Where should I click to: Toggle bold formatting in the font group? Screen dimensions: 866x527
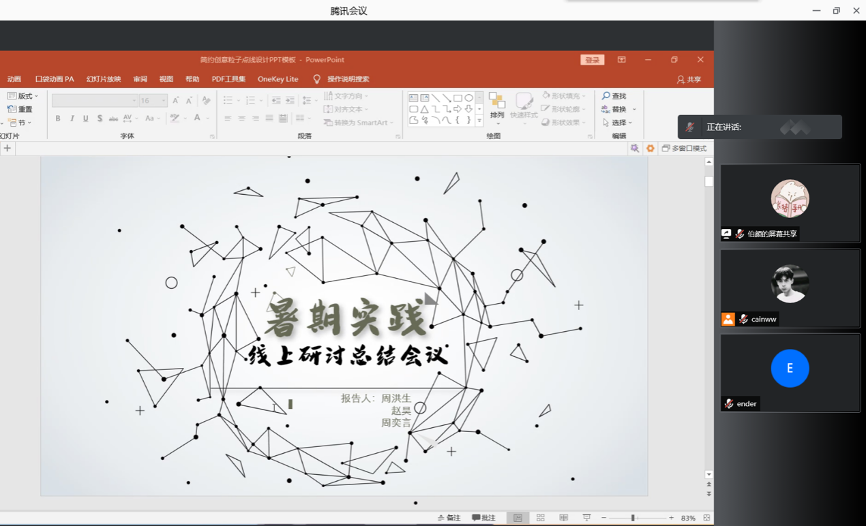coord(58,119)
